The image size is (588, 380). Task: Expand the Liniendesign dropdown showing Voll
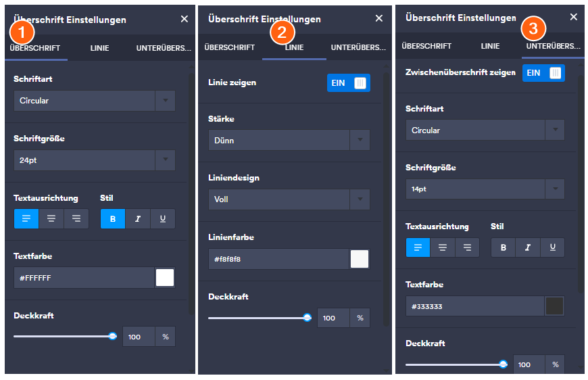[x=289, y=199]
